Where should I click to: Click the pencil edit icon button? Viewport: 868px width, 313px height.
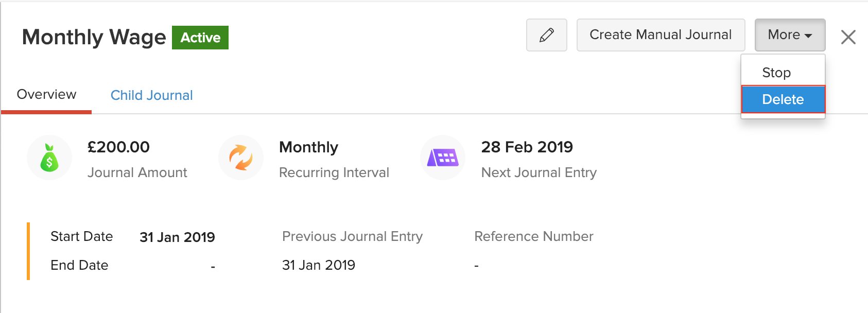tap(546, 35)
